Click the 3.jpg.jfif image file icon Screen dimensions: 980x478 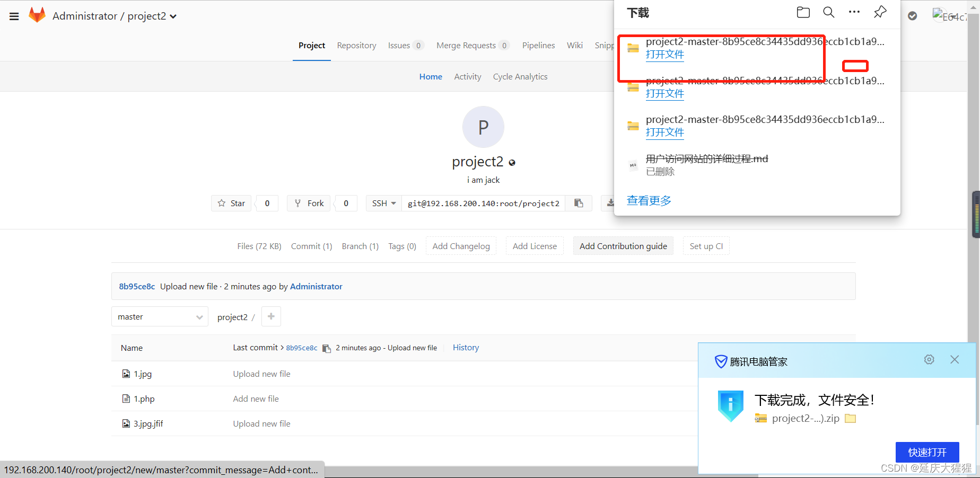126,423
